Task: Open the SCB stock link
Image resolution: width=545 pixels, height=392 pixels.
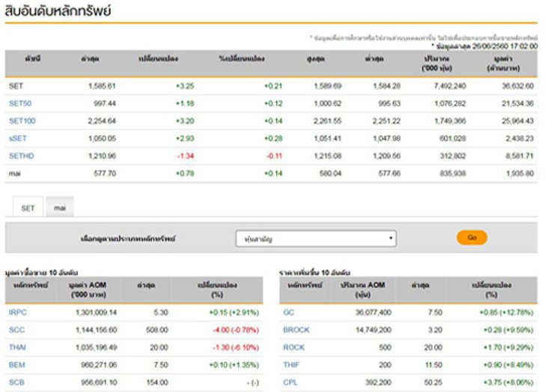Action: click(16, 382)
